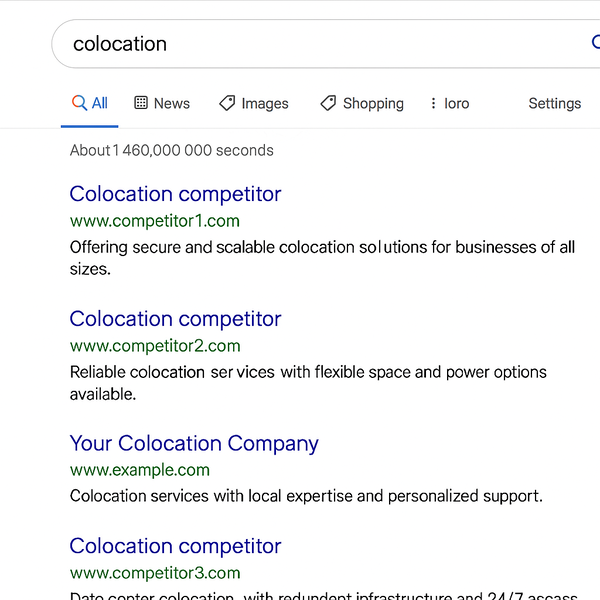
Task: Open result title above www.competitor1.com
Action: pyautogui.click(x=175, y=194)
